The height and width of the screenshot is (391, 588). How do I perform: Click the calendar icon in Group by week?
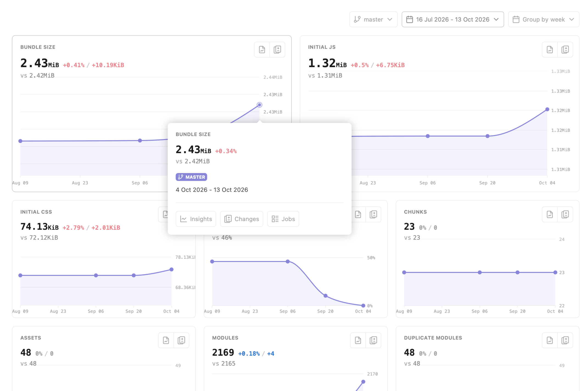(516, 19)
